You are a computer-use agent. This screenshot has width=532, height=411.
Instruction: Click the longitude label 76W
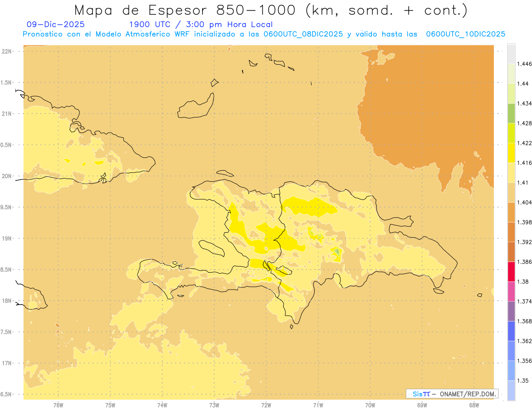click(58, 405)
